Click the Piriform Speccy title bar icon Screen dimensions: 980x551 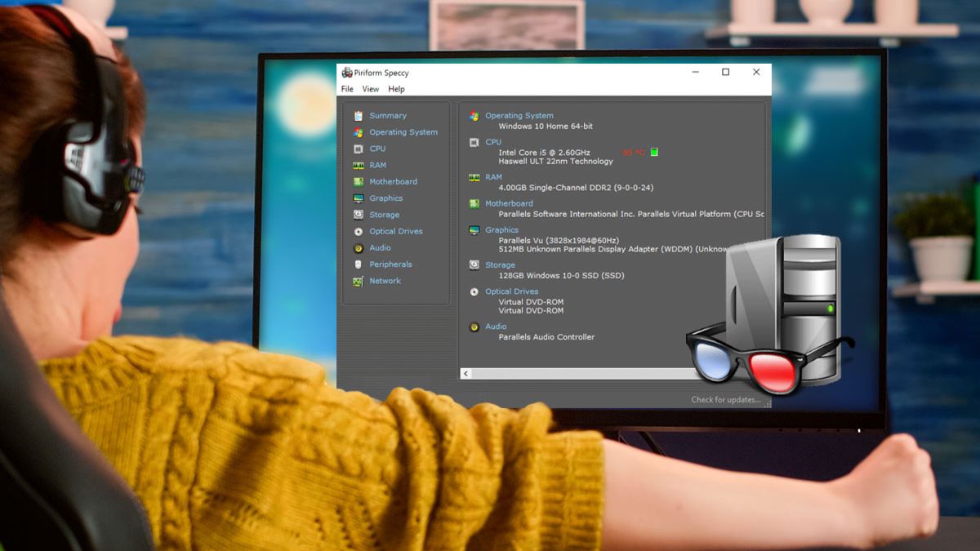(347, 73)
